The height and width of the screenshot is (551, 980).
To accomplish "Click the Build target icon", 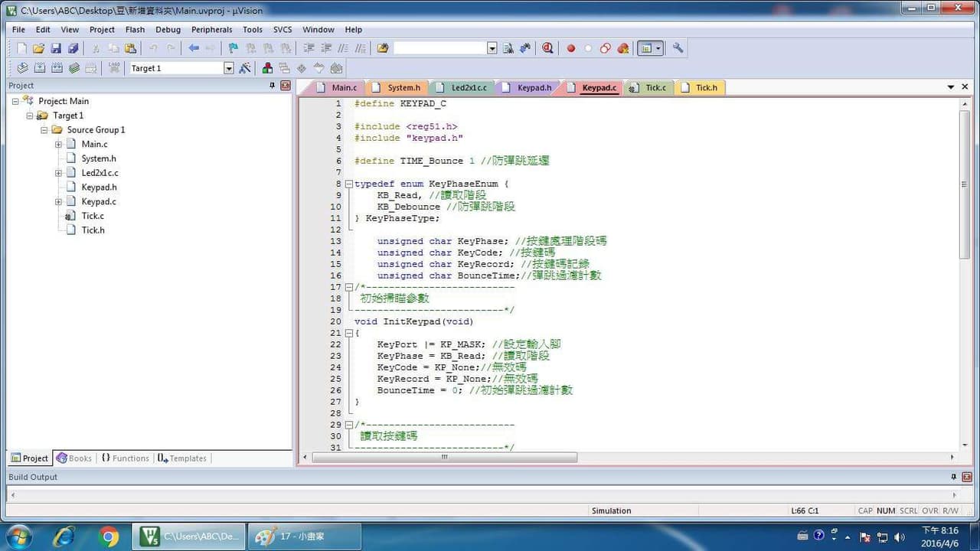I will coord(40,68).
